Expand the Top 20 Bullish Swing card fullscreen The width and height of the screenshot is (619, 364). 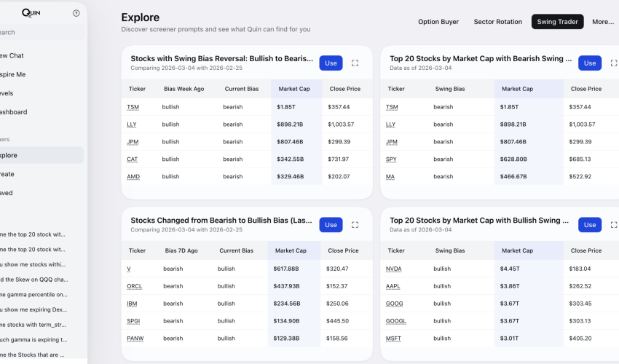click(614, 225)
